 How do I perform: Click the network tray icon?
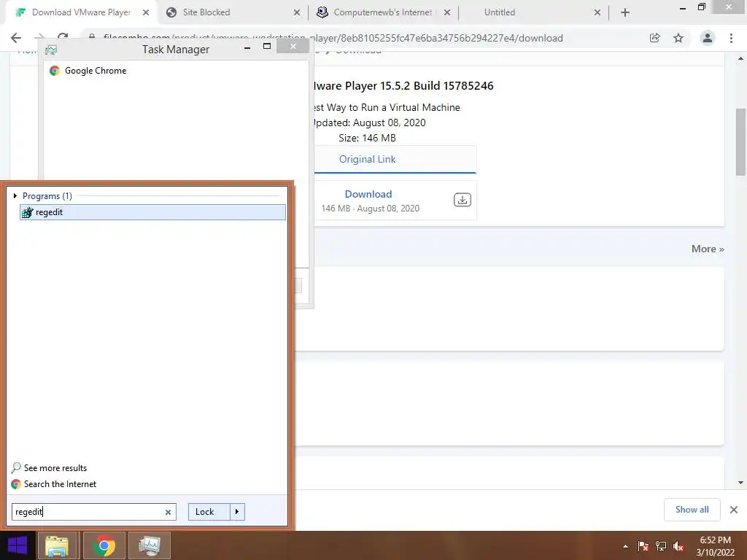pyautogui.click(x=661, y=546)
